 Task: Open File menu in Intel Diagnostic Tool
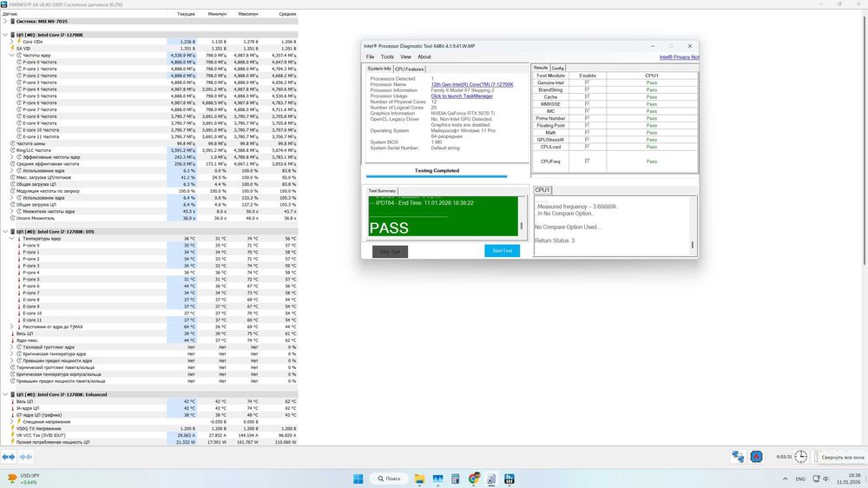[x=370, y=56]
